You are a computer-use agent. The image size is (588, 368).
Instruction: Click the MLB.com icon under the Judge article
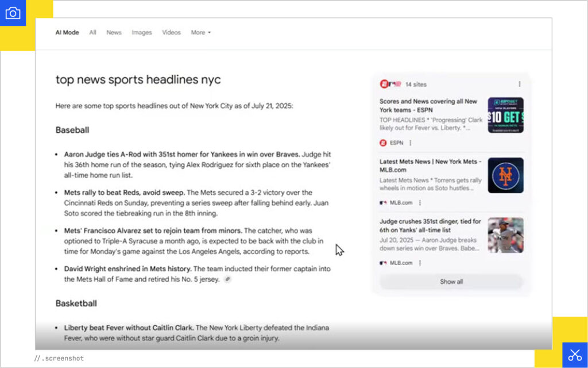382,262
